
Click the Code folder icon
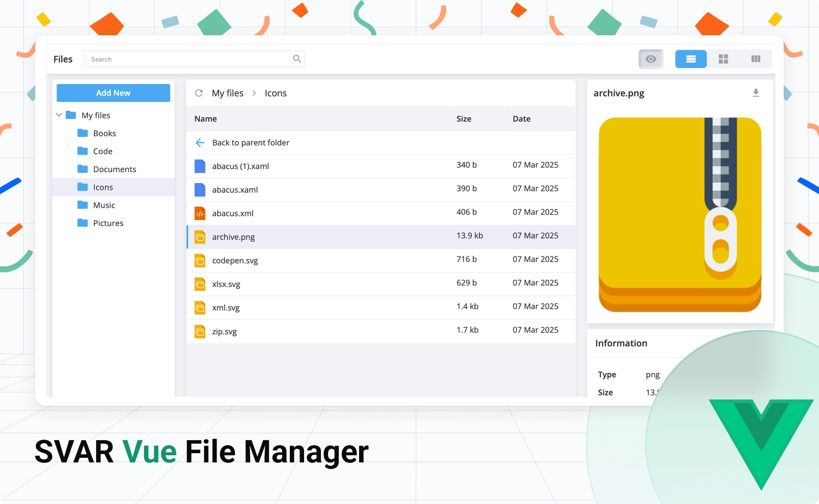(83, 151)
